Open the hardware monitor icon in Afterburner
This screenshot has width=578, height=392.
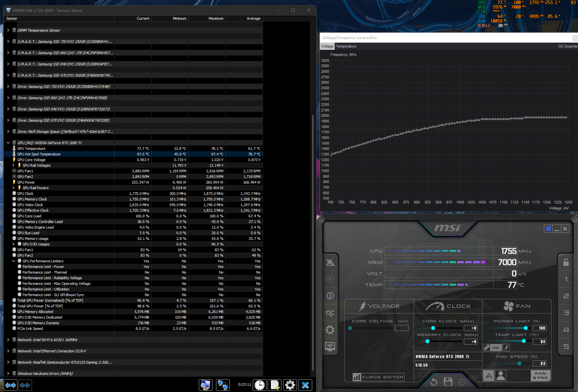coord(330,347)
